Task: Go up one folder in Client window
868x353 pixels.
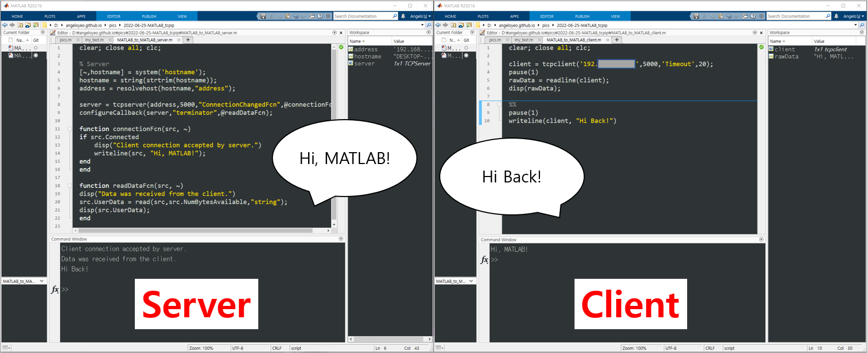Action: [x=453, y=25]
